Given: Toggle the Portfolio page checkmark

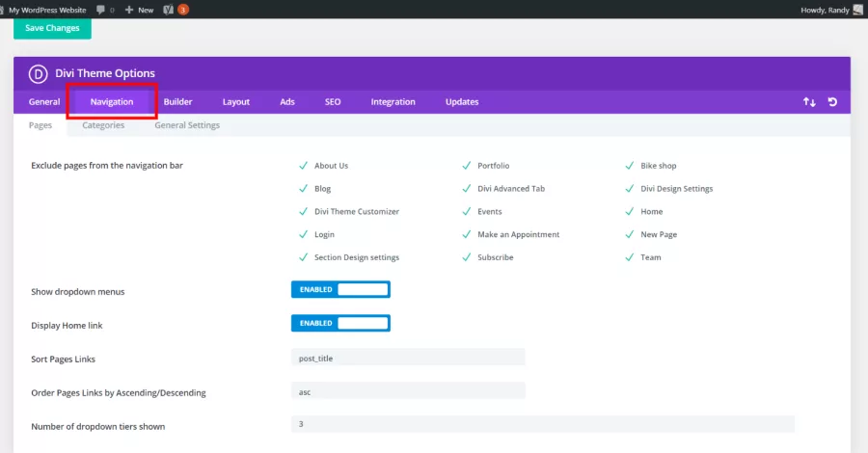Looking at the screenshot, I should (x=466, y=166).
